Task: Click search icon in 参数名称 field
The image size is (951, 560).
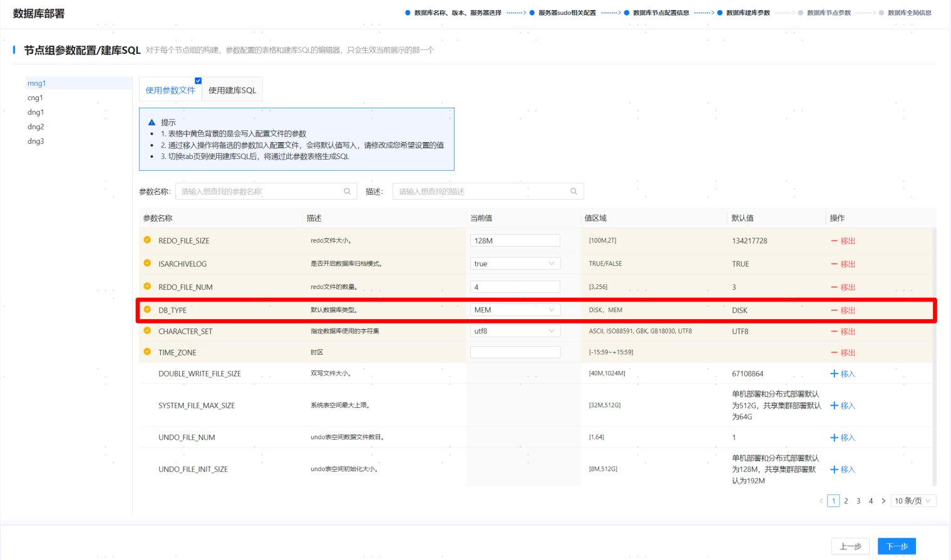Action: tap(347, 191)
